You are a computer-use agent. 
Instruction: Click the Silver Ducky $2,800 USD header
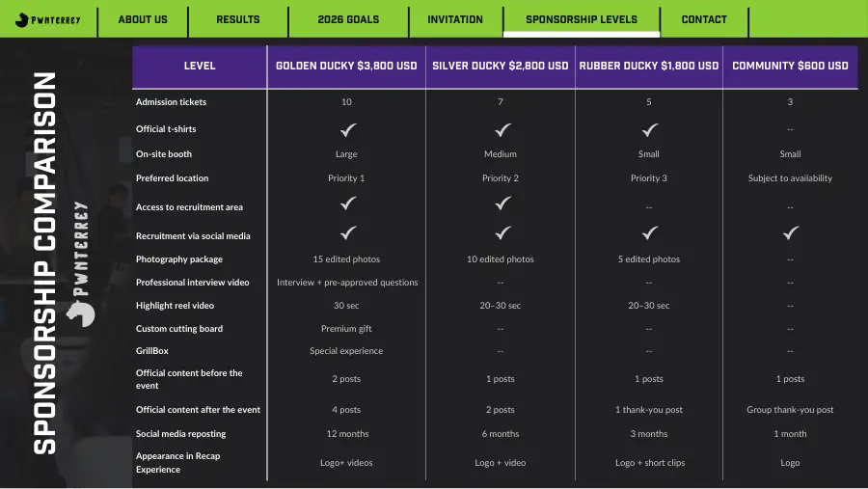501,66
